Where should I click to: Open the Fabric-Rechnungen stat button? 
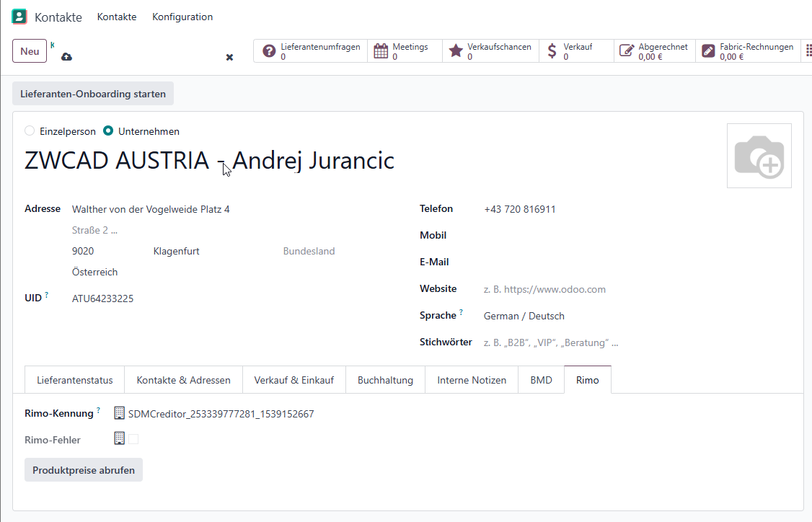748,50
